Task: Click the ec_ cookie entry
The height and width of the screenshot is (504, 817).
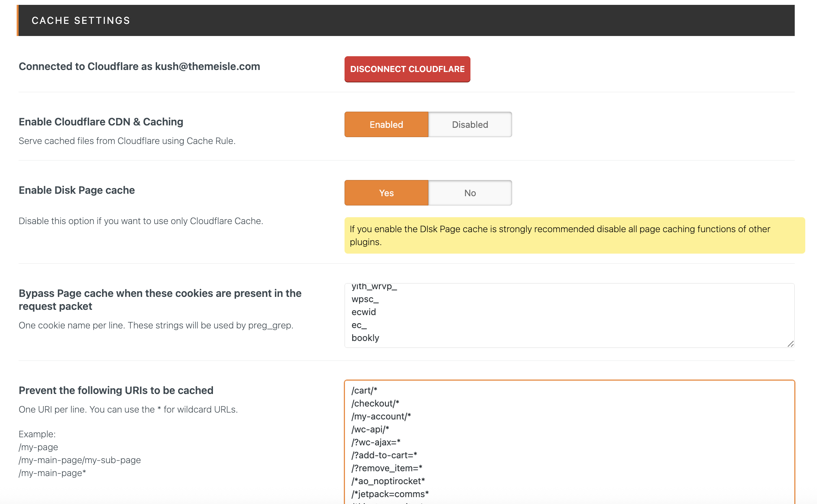Action: tap(359, 325)
